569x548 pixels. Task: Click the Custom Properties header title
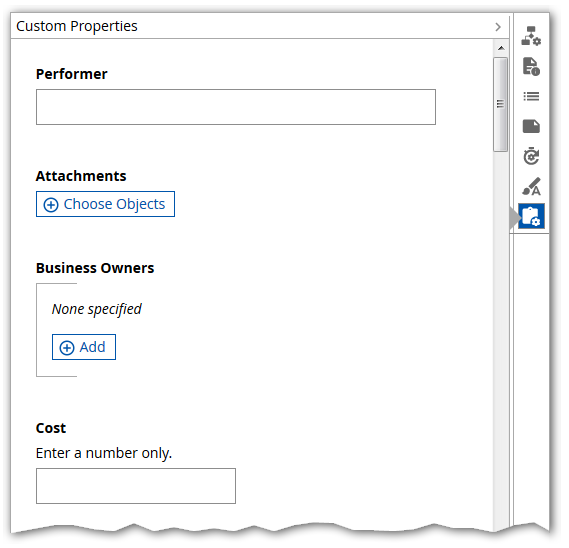coord(77,26)
